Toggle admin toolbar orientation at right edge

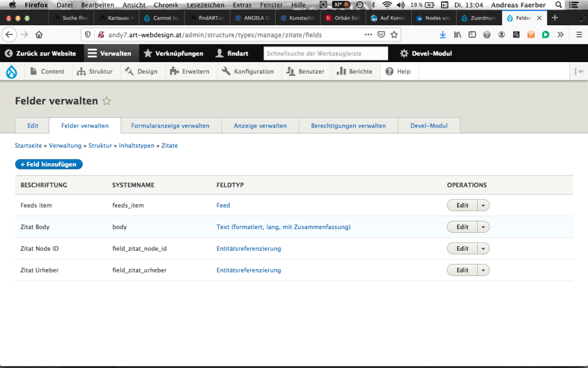[579, 72]
